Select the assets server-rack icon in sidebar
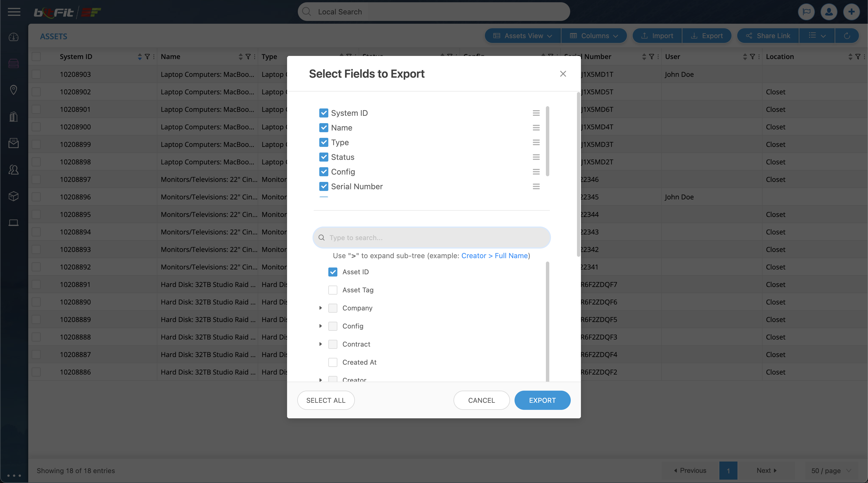Screen dimensions: 868x483 coord(13,63)
